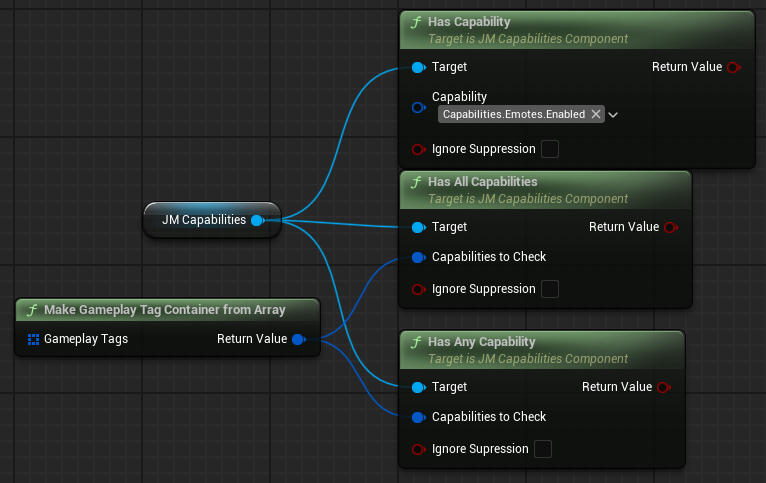Click the Capability input pin on Has Capability
Viewport: 766px width, 483px height.
tap(418, 107)
